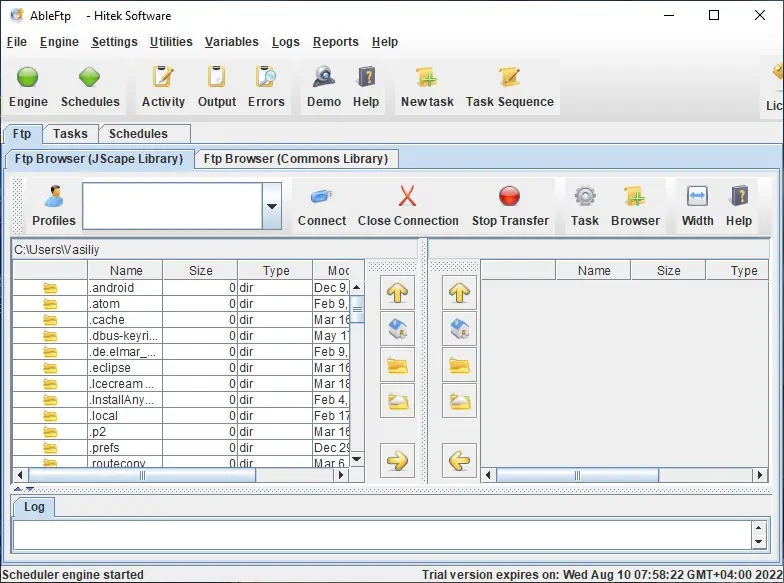Select the .android folder row
Viewport: 784px width, 583px height.
[181, 288]
